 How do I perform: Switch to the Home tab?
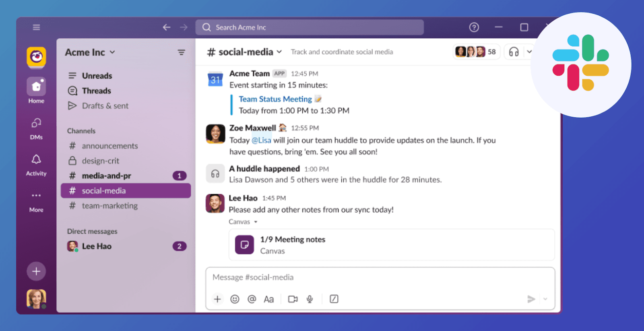36,91
